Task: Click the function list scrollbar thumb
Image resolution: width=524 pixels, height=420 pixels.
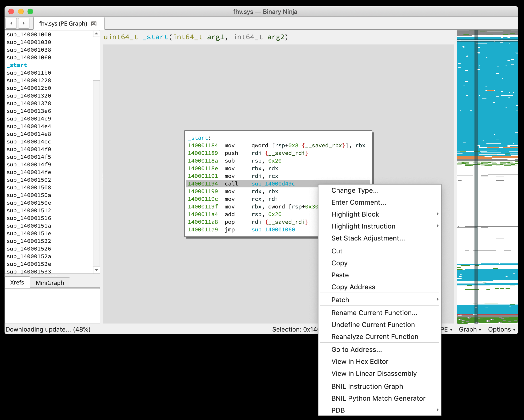Action: click(96, 58)
